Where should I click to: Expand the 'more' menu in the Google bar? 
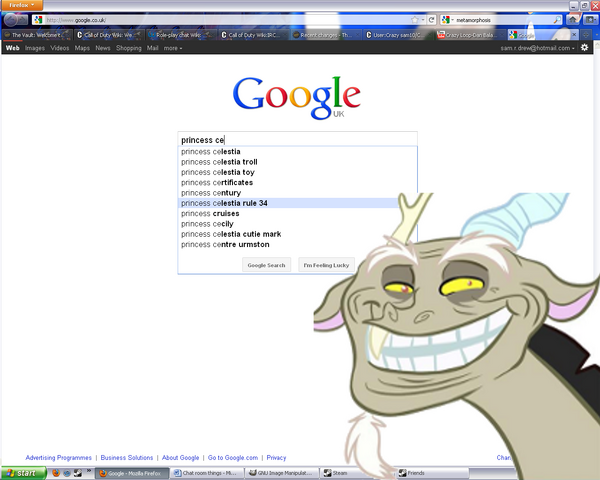coord(173,48)
